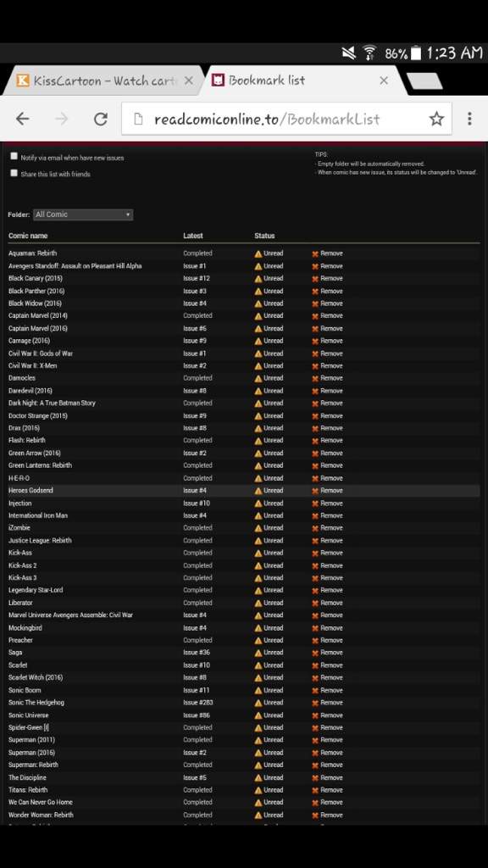This screenshot has height=868, width=488.
Task: Tap the muted sound status icon
Action: (x=348, y=53)
